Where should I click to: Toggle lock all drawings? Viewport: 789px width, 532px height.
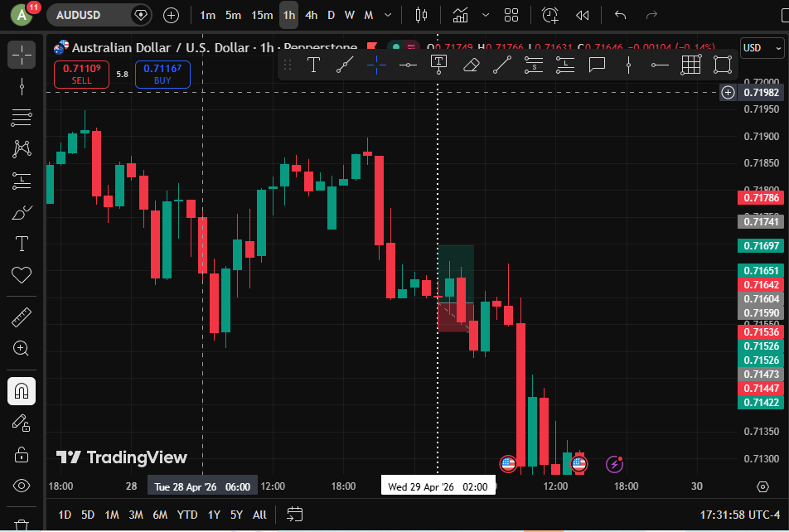point(22,454)
